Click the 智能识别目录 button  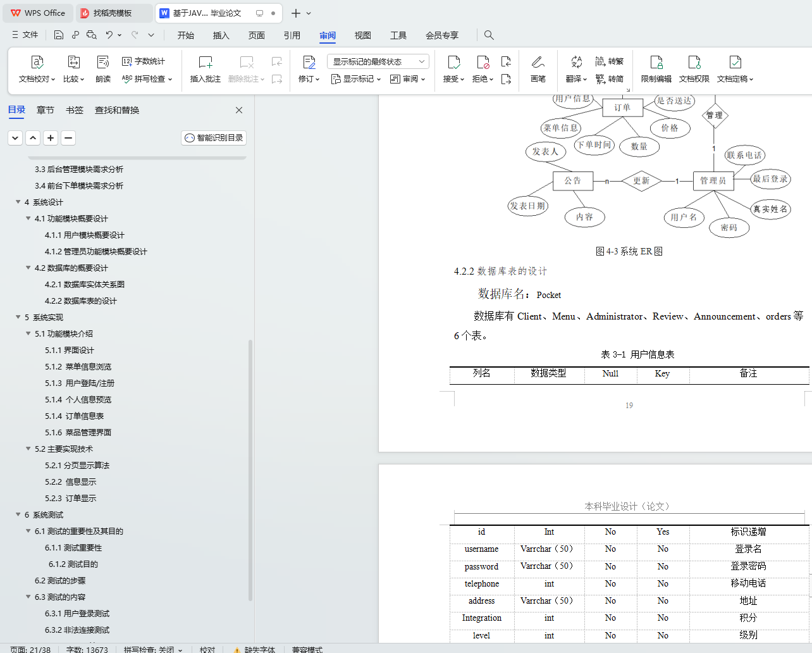click(214, 138)
